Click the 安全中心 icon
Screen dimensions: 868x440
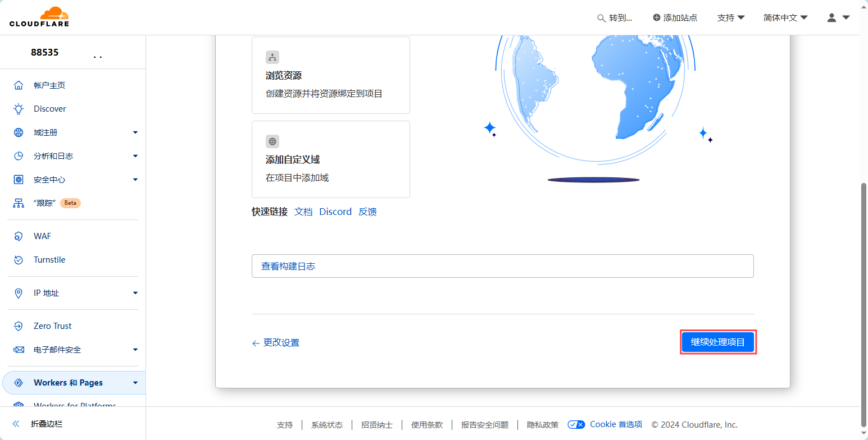[19, 180]
